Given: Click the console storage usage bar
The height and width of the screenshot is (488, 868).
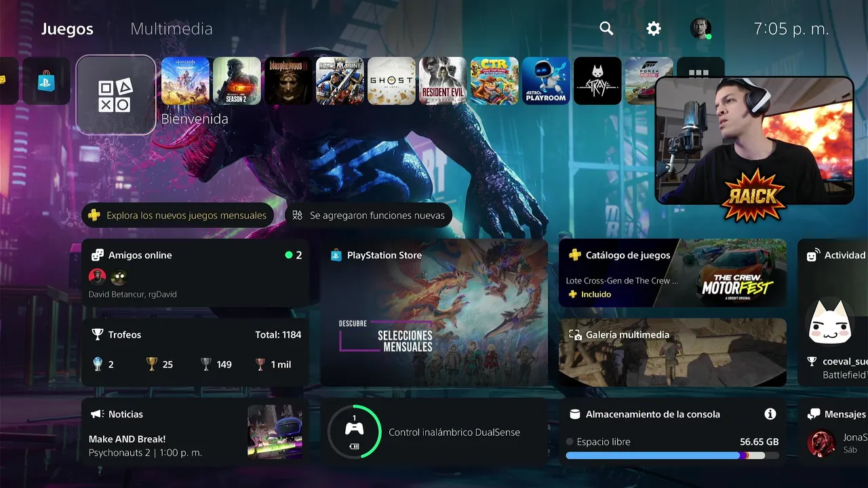Looking at the screenshot, I should (672, 456).
